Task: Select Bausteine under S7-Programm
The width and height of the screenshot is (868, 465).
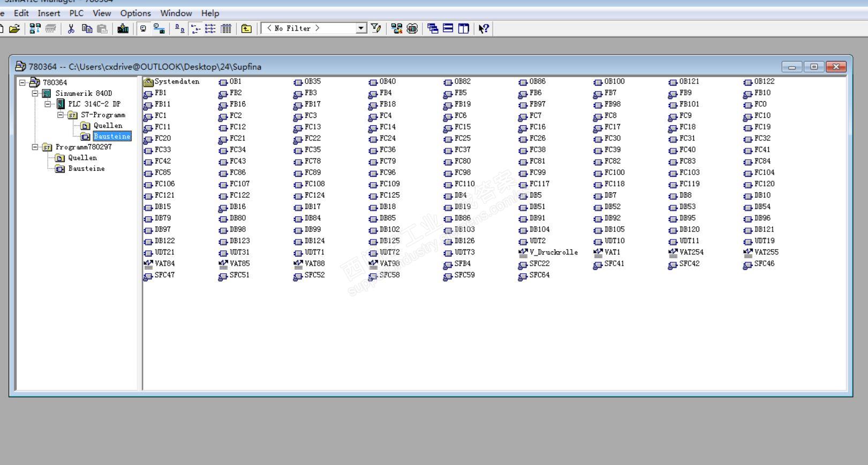Action: [x=112, y=136]
